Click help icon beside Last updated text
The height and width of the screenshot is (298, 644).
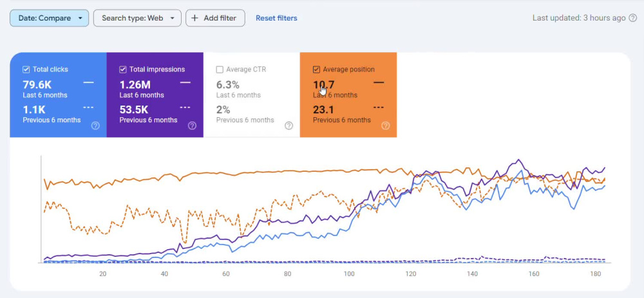click(633, 18)
